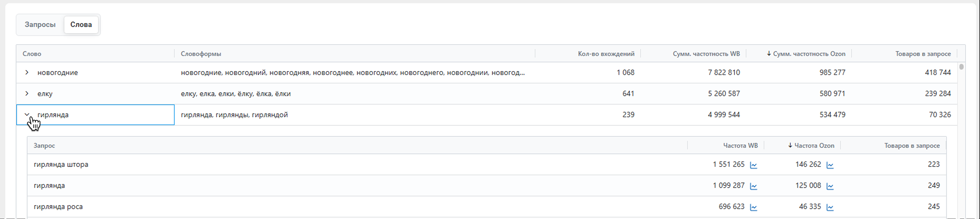Click the 'Слово' column header

(x=32, y=54)
